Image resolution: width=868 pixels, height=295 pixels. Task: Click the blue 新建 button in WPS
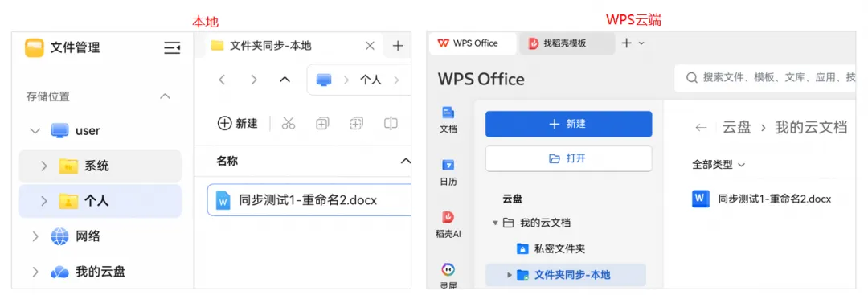pos(568,124)
